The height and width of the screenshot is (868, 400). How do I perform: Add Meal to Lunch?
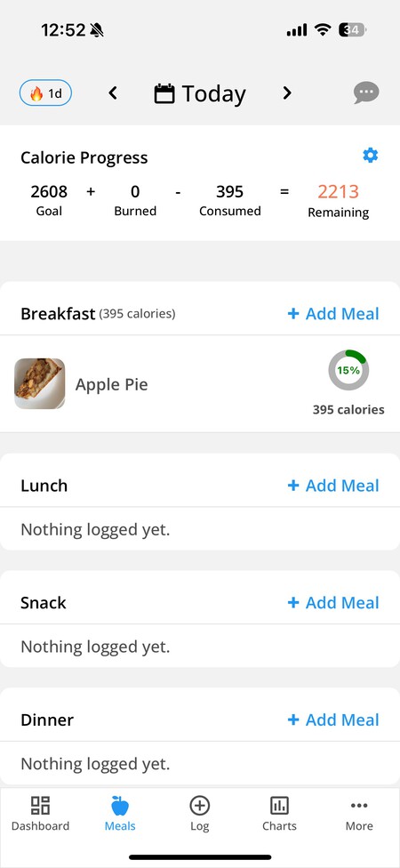point(333,486)
